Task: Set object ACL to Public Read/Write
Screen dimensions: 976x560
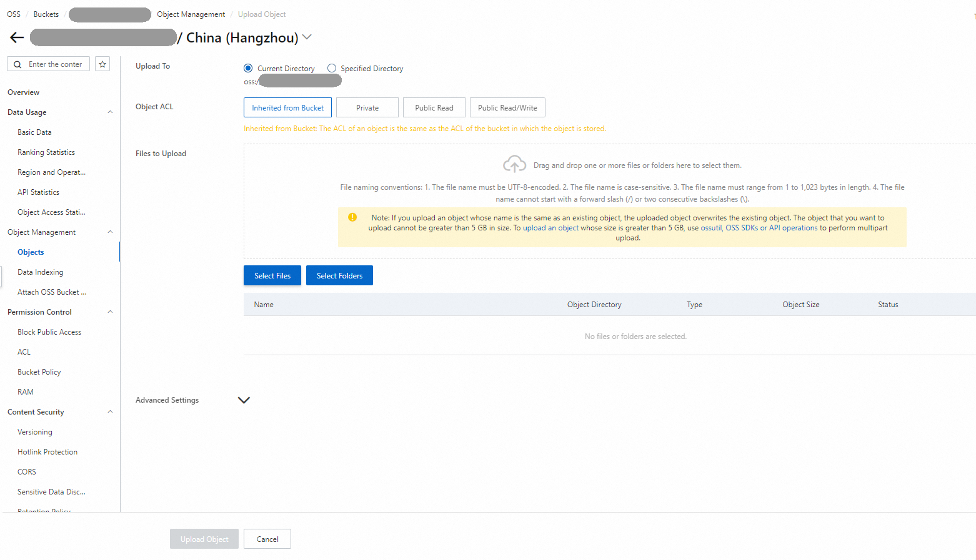Action: coord(507,107)
